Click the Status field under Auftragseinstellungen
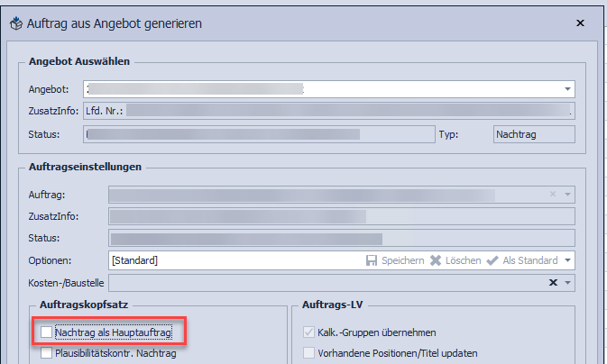 (341, 238)
